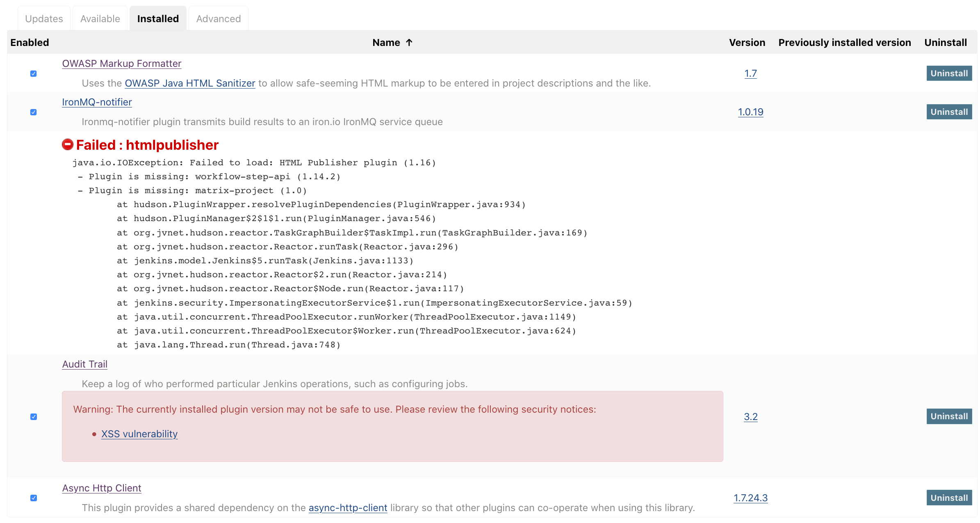The height and width of the screenshot is (523, 980).
Task: Uninstall the Async Http Client plugin
Action: click(x=949, y=498)
